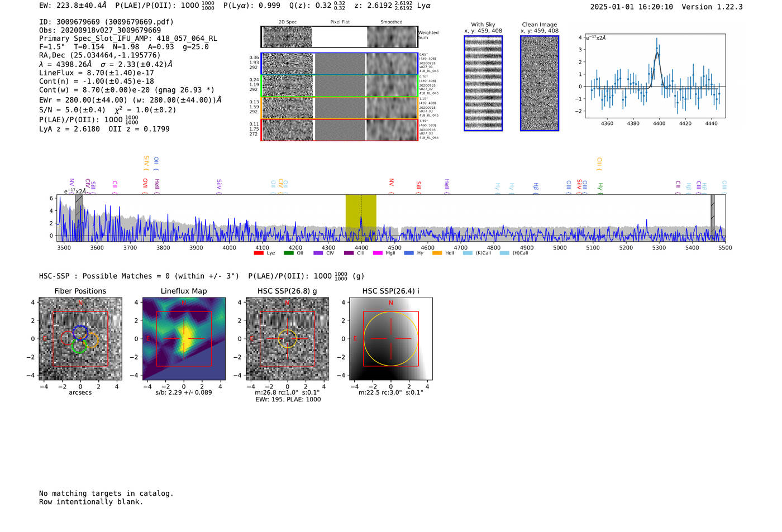The width and height of the screenshot is (782, 532).
Task: Open the Lineflux Map panel
Action: pyautogui.click(x=184, y=339)
